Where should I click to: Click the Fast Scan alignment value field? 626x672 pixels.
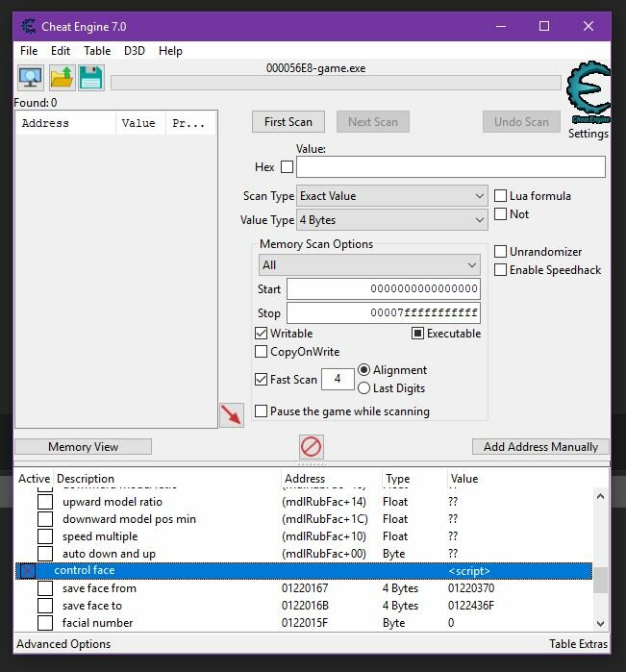click(338, 379)
